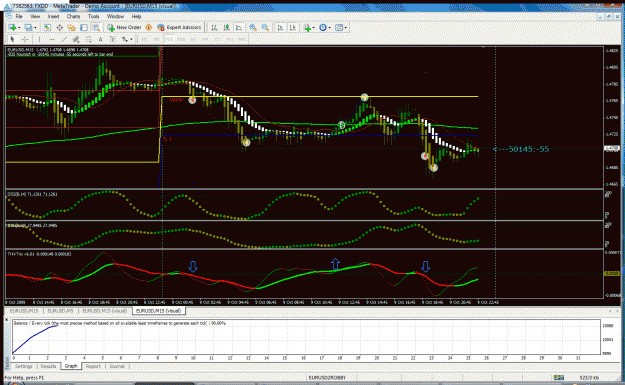The height and width of the screenshot is (385, 625).
Task: Switch to the first EURUSD,M15 chart tab
Action: coord(24,310)
